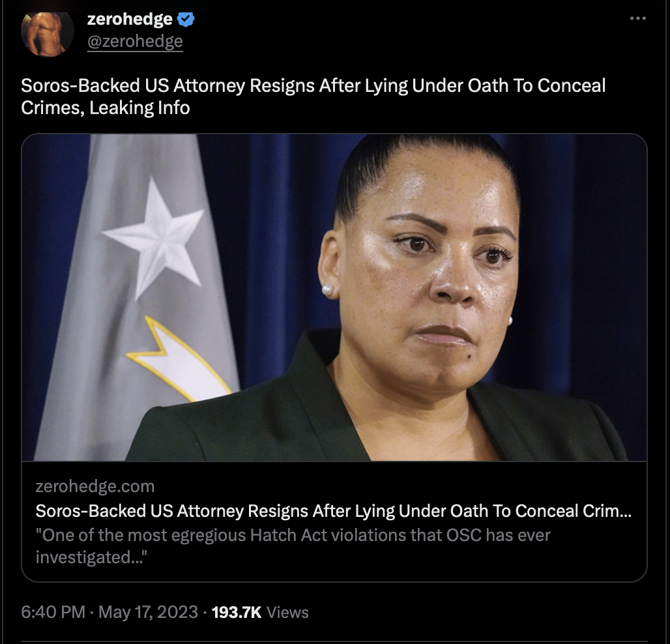Click the Views label
The width and height of the screenshot is (670, 644).
tap(287, 612)
